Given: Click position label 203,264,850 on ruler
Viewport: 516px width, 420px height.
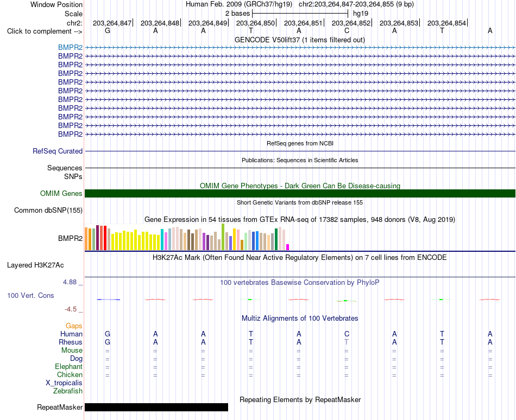Looking at the screenshot, I should [x=255, y=23].
